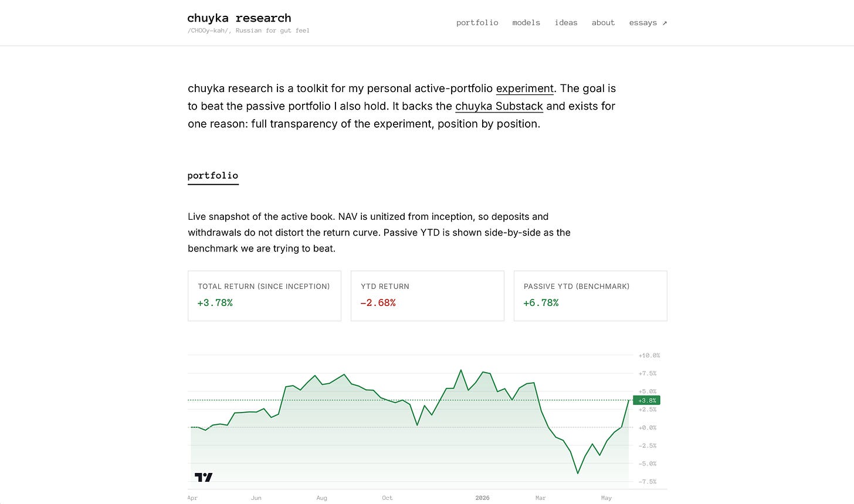Click the Passive YTD benchmark card
Viewport: 854px width, 504px height.
point(591,296)
